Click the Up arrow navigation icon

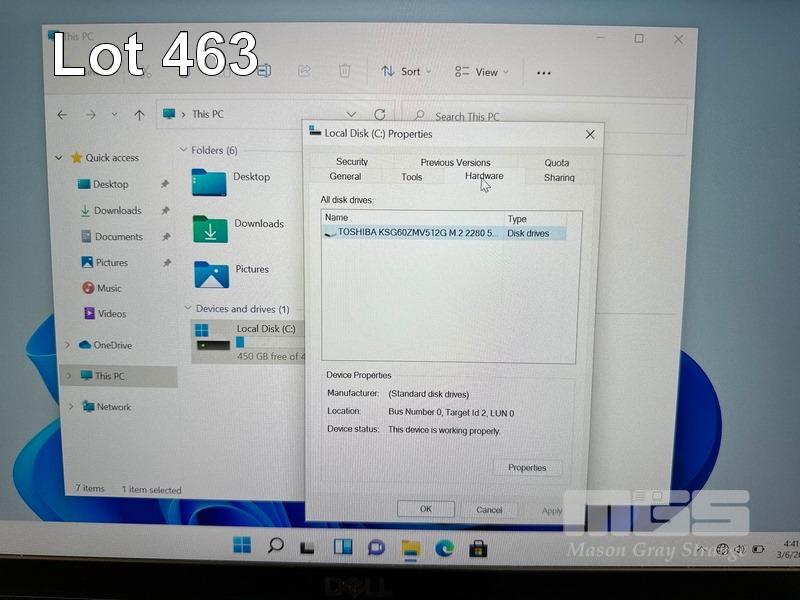click(139, 115)
